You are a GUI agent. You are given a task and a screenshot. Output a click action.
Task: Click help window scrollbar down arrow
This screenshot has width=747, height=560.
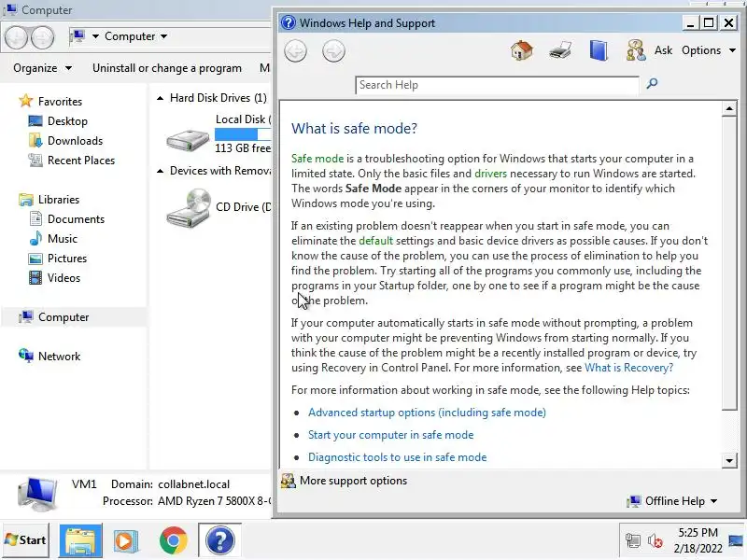pos(729,460)
